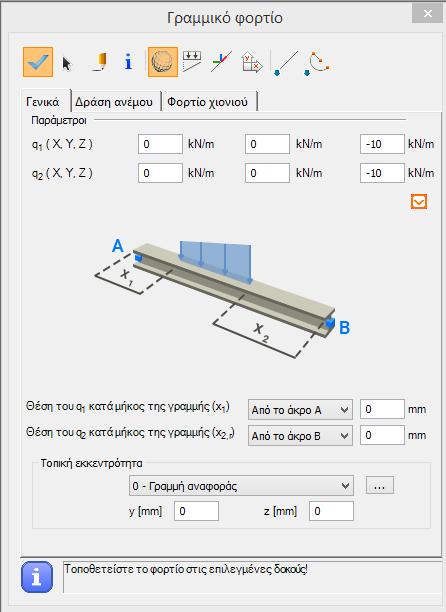Collapse the diagram with orange chevron button
Screen dimensions: 446x612
pyautogui.click(x=419, y=202)
